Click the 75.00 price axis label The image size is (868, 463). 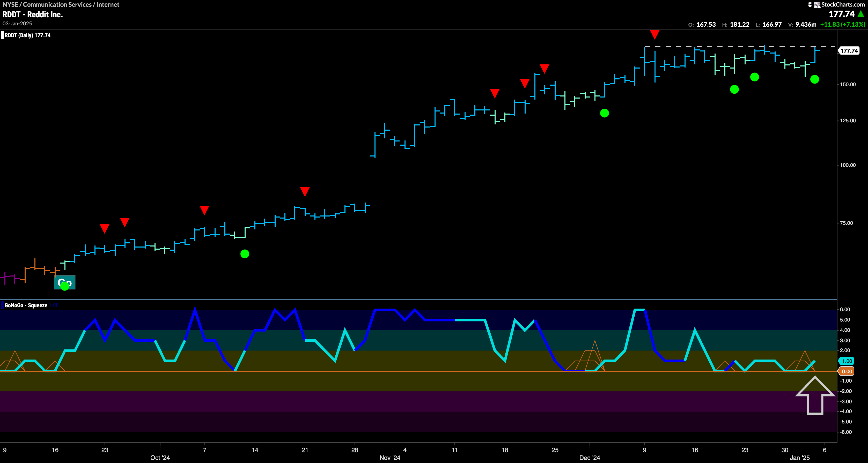coord(847,223)
